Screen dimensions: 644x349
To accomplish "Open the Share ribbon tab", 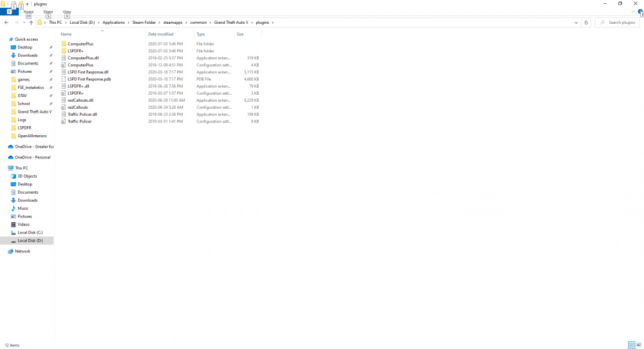I will point(48,12).
